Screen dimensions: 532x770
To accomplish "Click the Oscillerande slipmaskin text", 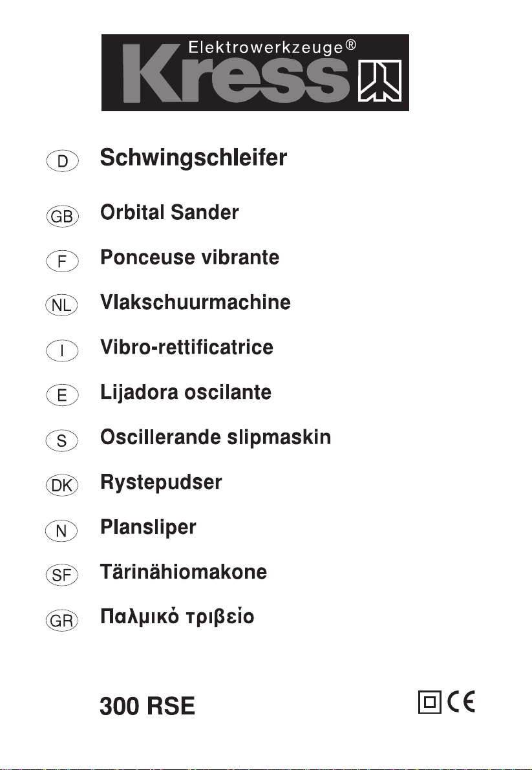I will pyautogui.click(x=215, y=438).
